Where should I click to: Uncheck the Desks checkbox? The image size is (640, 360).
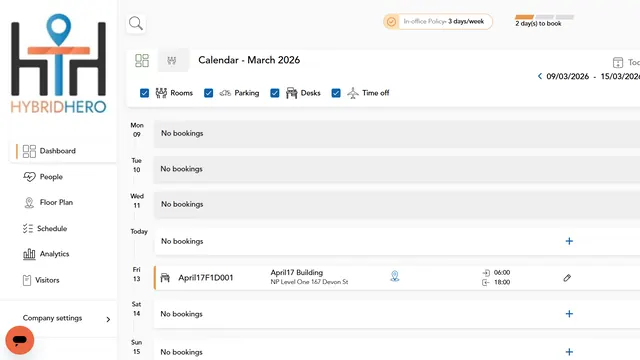275,93
